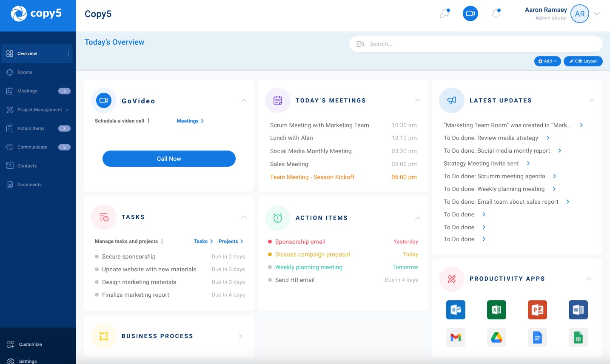This screenshot has width=610, height=364.
Task: Collapse the Productivity Apps card
Action: coord(588,279)
